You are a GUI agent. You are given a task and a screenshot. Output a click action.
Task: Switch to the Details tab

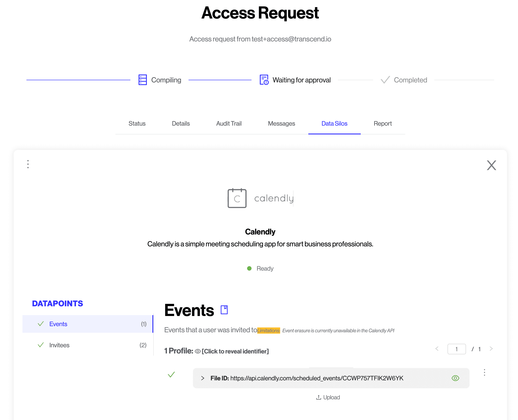[181, 123]
